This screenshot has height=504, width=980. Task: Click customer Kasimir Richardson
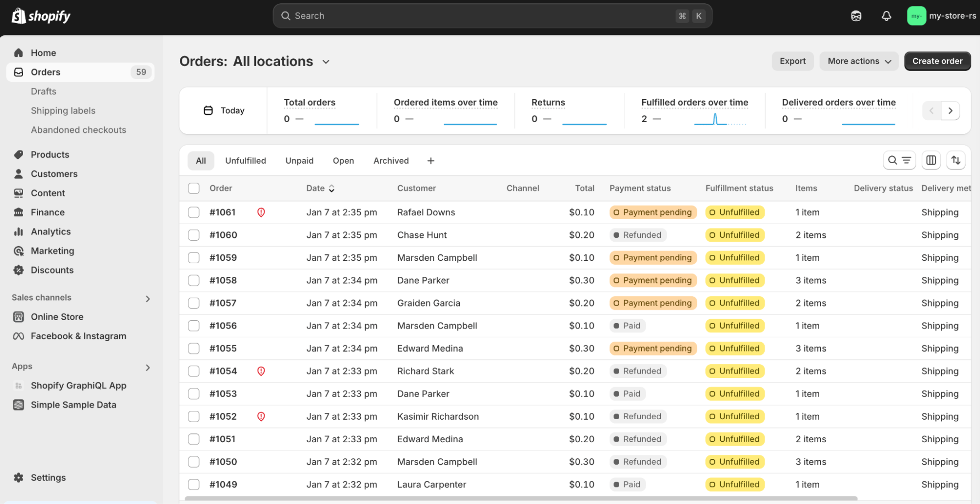click(x=438, y=417)
